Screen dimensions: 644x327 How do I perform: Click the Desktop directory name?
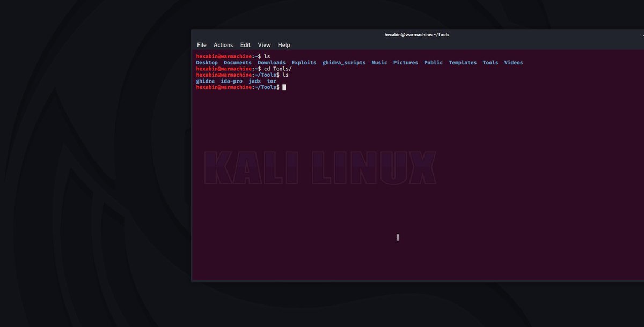207,63
